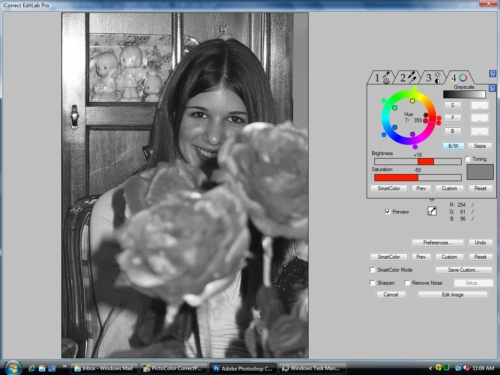Toggle the Preview checkbox
The image size is (500, 375).
pyautogui.click(x=387, y=212)
